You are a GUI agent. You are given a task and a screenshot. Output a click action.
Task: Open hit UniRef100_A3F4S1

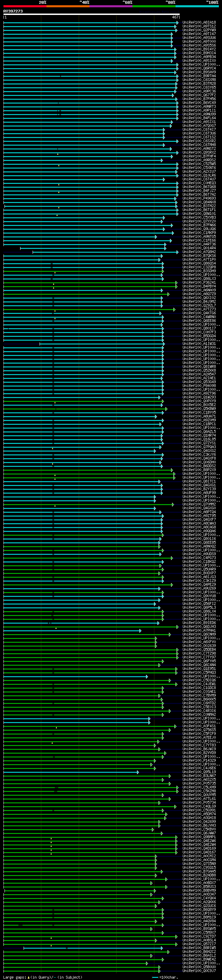point(199,726)
